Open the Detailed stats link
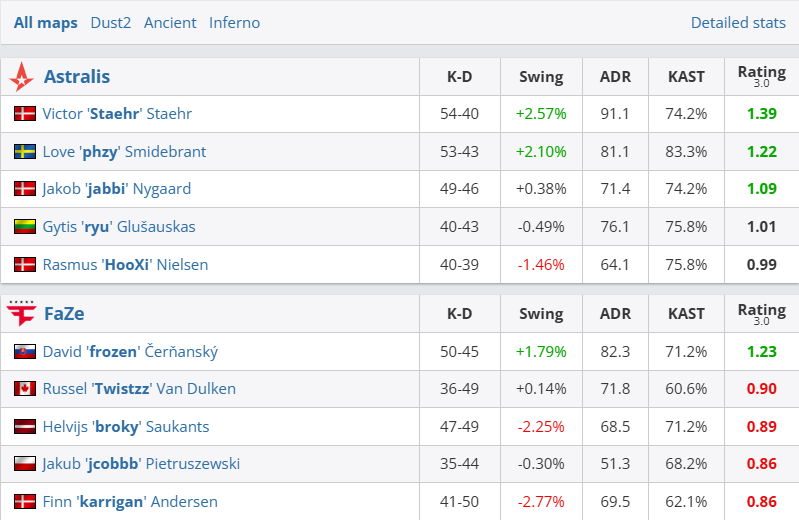799x520 pixels. click(x=738, y=22)
